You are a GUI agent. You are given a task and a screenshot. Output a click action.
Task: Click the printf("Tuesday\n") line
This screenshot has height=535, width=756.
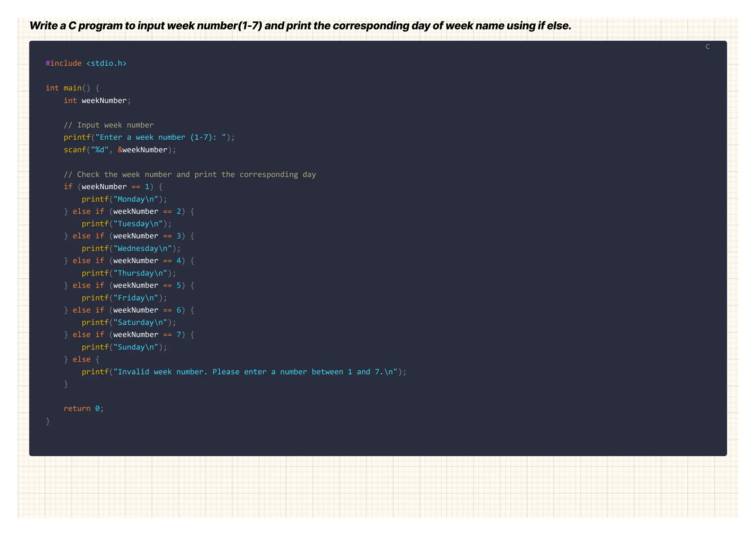pos(127,224)
